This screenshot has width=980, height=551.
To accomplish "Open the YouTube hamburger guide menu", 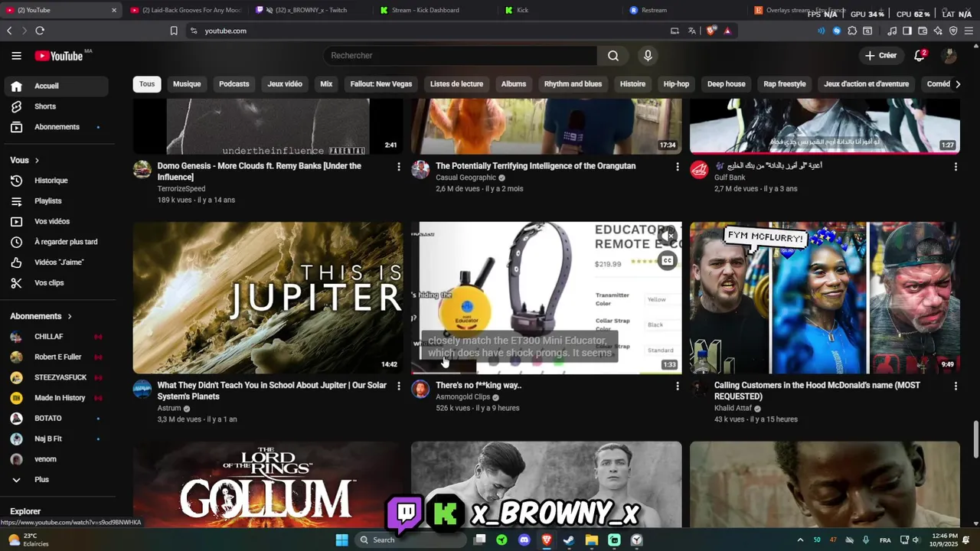I will click(x=16, y=56).
